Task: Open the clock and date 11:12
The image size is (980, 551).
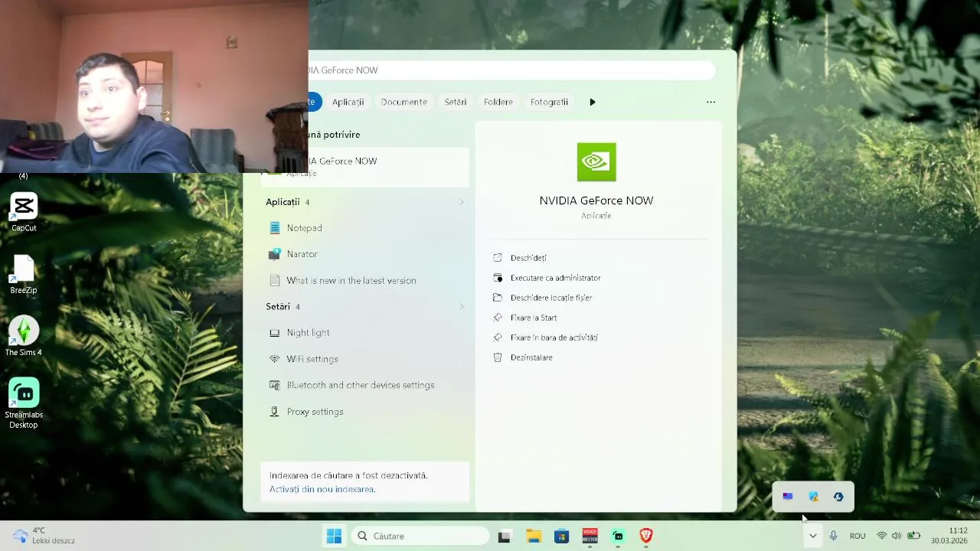Action: (949, 536)
